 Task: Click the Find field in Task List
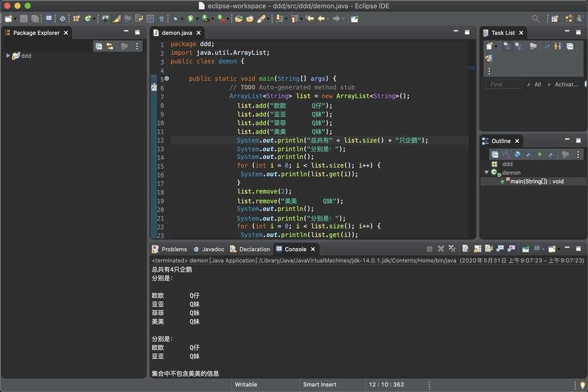pyautogui.click(x=504, y=84)
